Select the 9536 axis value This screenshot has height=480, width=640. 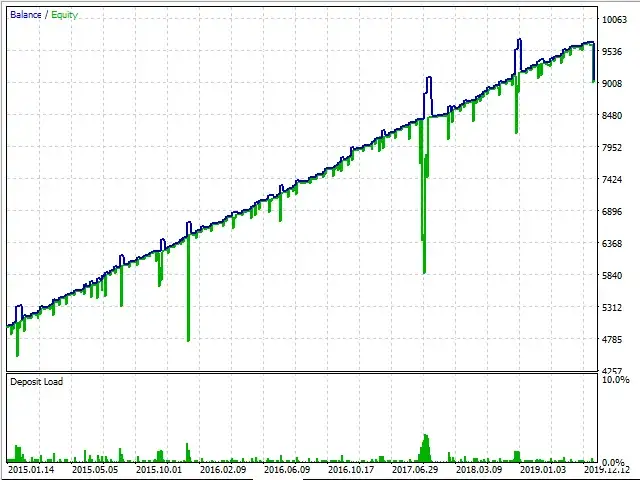[x=612, y=51]
